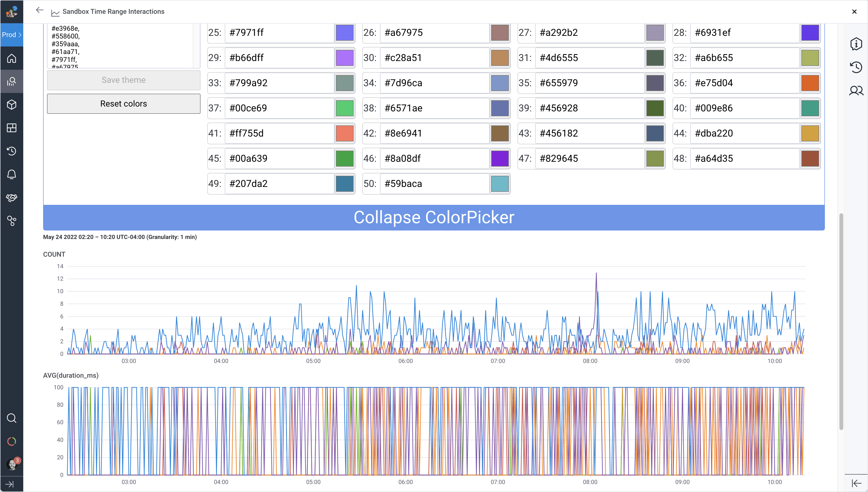The width and height of the screenshot is (868, 492).
Task: Open the Dashboards grid icon in sidebar
Action: pyautogui.click(x=11, y=128)
